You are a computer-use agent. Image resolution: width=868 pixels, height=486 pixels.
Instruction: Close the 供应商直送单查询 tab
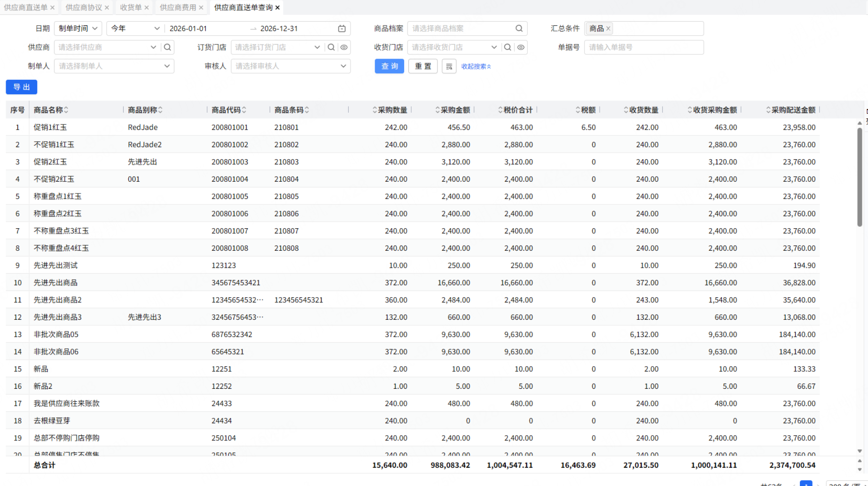[x=278, y=8]
